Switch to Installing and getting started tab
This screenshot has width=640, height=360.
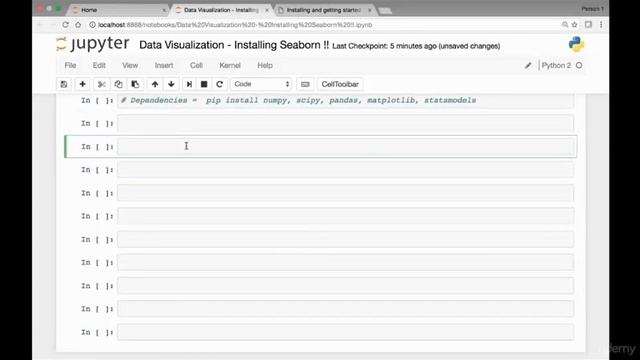pyautogui.click(x=324, y=10)
